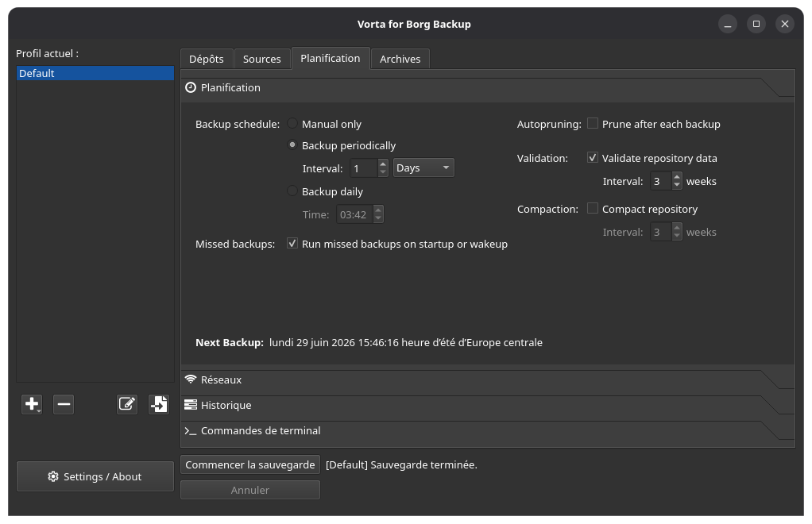
Task: Expand the Réseaux section
Action: click(x=487, y=380)
